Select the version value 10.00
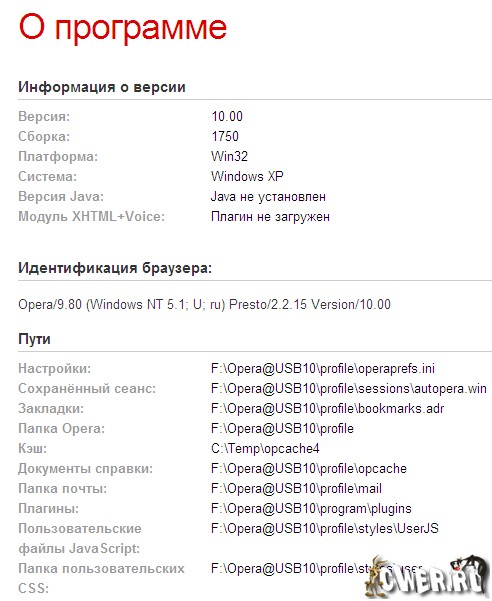This screenshot has height=601, width=492. click(227, 117)
